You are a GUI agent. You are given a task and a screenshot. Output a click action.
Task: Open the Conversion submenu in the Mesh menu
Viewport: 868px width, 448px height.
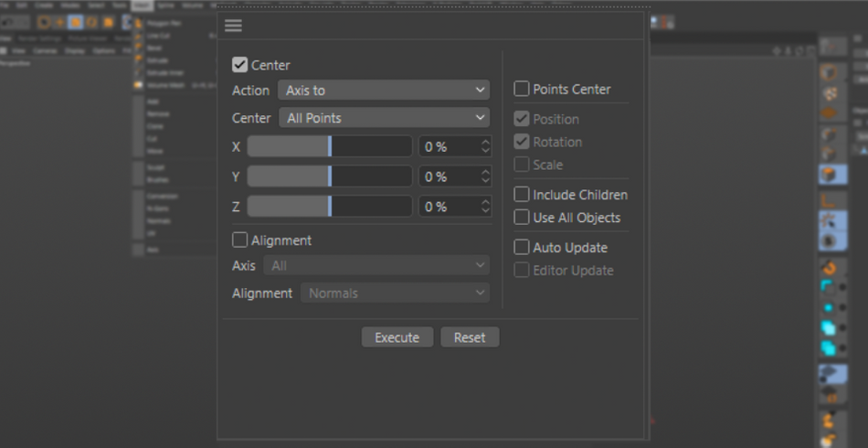[163, 196]
